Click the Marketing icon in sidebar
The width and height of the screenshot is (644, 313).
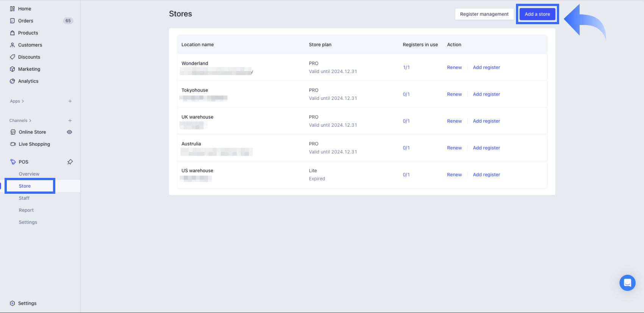pyautogui.click(x=13, y=69)
